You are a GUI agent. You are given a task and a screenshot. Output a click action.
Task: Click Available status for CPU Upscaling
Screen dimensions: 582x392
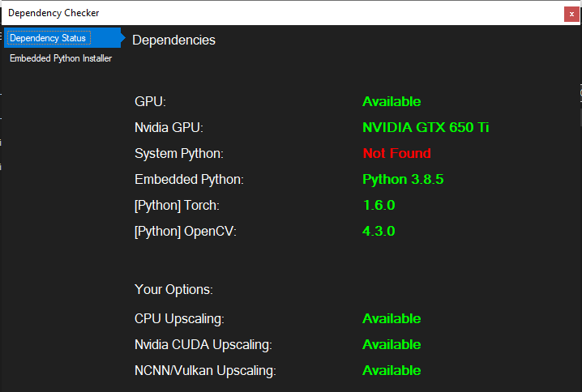[x=392, y=318]
